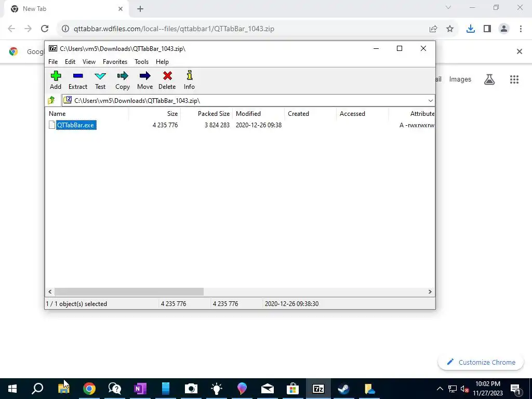The height and width of the screenshot is (399, 532).
Task: Click the scroll right arrow in file list
Action: [430, 292]
